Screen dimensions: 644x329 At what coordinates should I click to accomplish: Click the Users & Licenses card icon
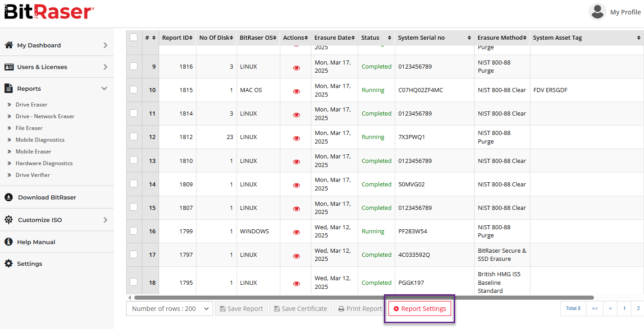pos(9,67)
